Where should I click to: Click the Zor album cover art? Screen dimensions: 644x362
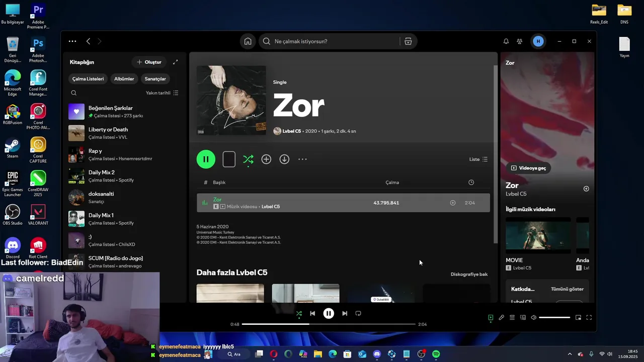click(x=231, y=101)
